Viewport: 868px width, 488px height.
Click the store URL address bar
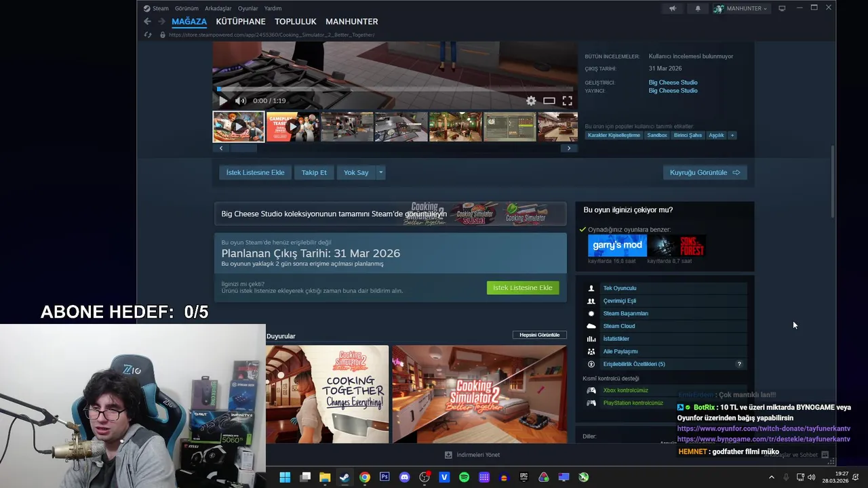tap(271, 35)
